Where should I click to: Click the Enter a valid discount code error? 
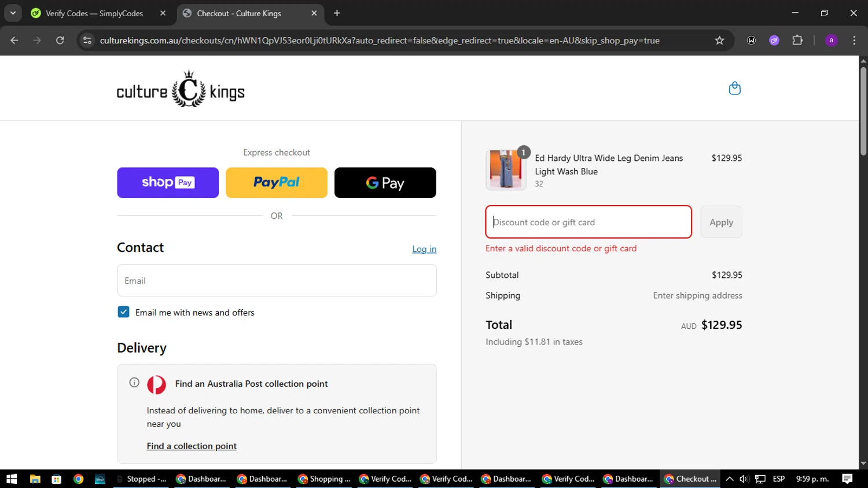click(x=561, y=248)
